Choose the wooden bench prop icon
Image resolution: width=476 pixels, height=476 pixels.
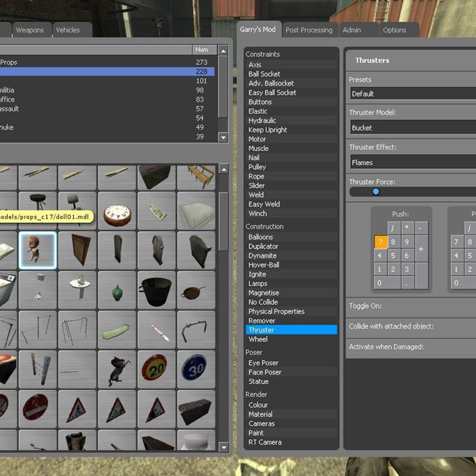(196, 178)
